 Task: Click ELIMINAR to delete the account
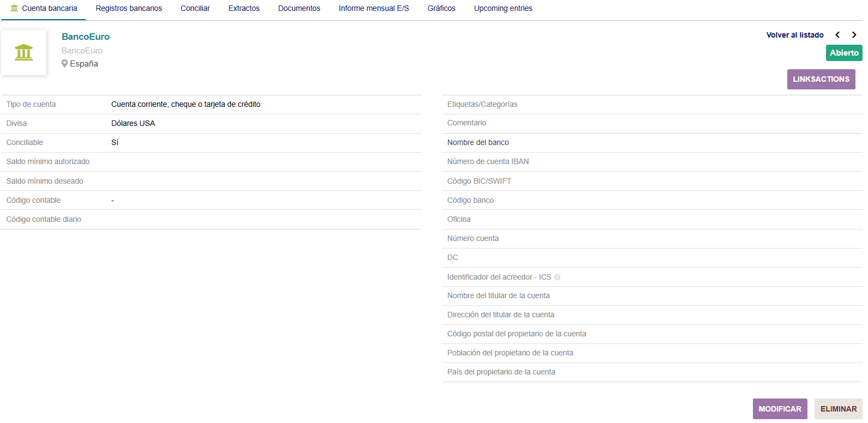point(838,409)
